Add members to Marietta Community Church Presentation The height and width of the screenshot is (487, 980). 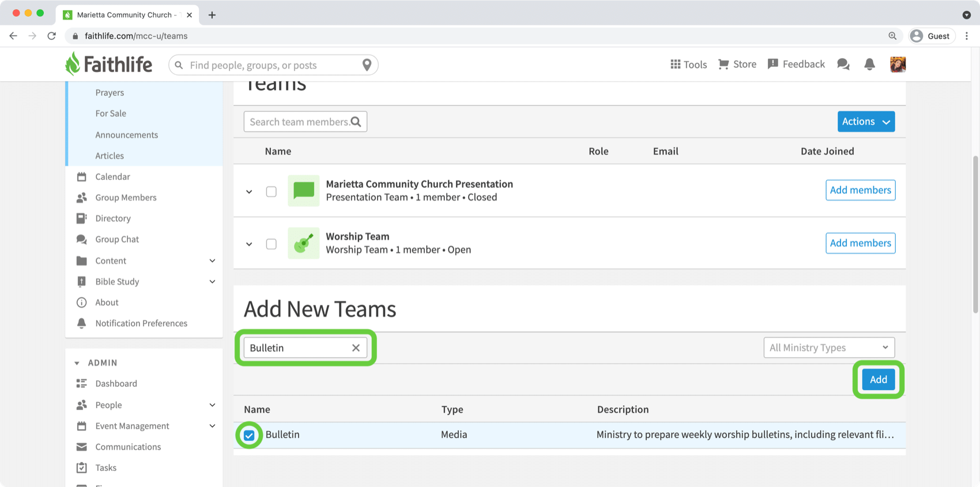coord(860,190)
